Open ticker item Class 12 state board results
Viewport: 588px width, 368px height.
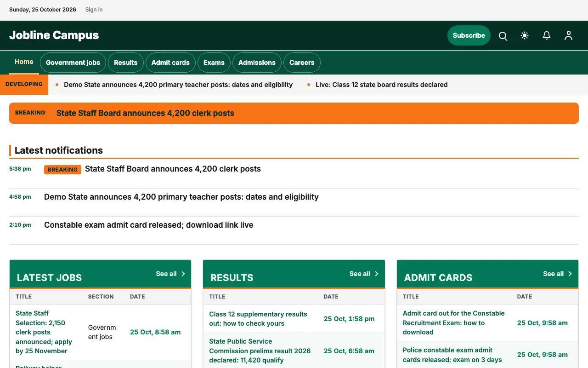(x=381, y=85)
